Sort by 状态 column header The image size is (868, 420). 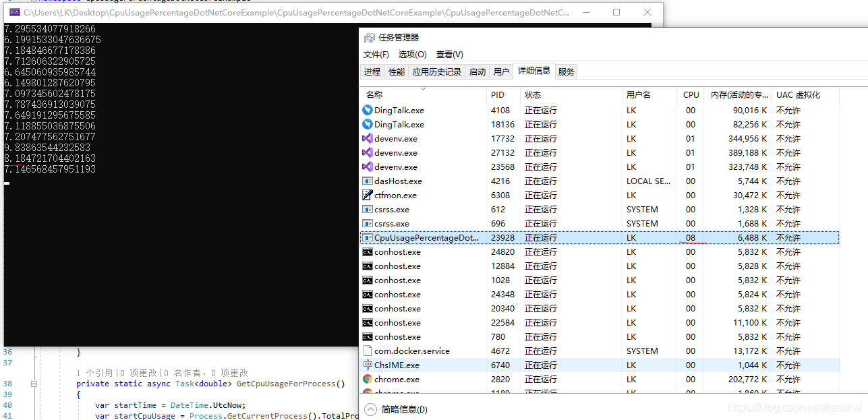(571, 95)
